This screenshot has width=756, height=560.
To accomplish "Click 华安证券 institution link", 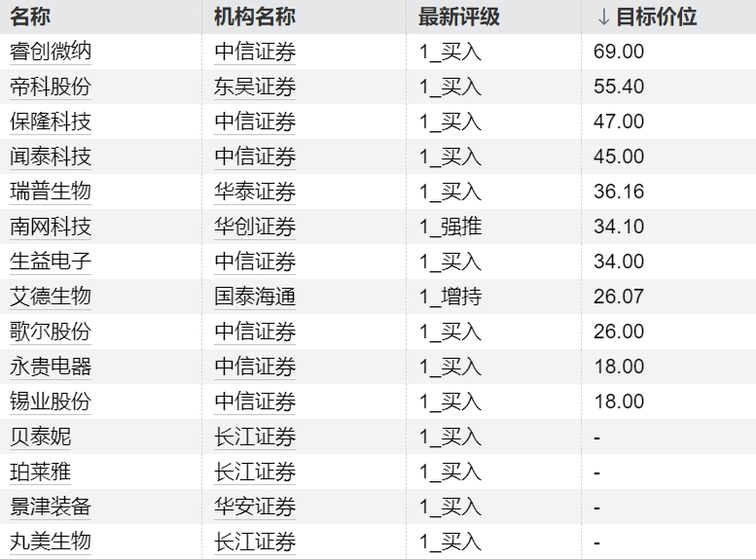I will coord(255,507).
